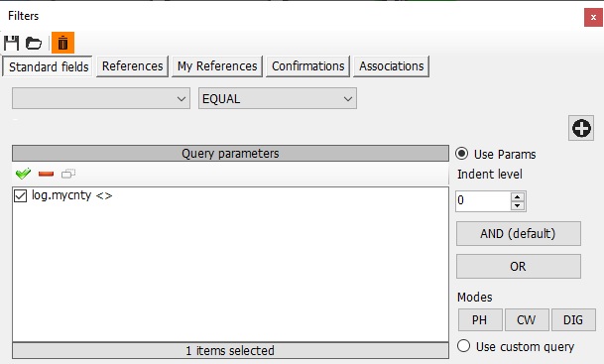Remove the selected parameter with the red minus icon
Viewport: 604px width, 364px height.
pyautogui.click(x=47, y=175)
